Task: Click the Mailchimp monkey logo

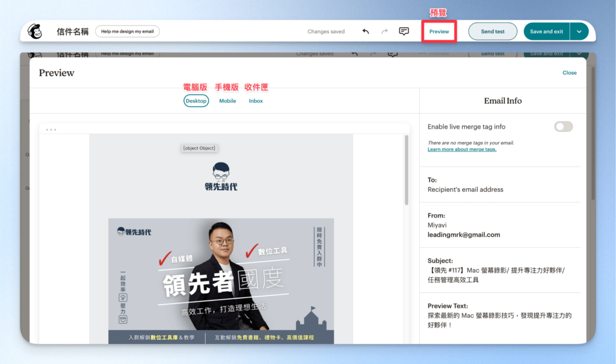Action: click(35, 31)
